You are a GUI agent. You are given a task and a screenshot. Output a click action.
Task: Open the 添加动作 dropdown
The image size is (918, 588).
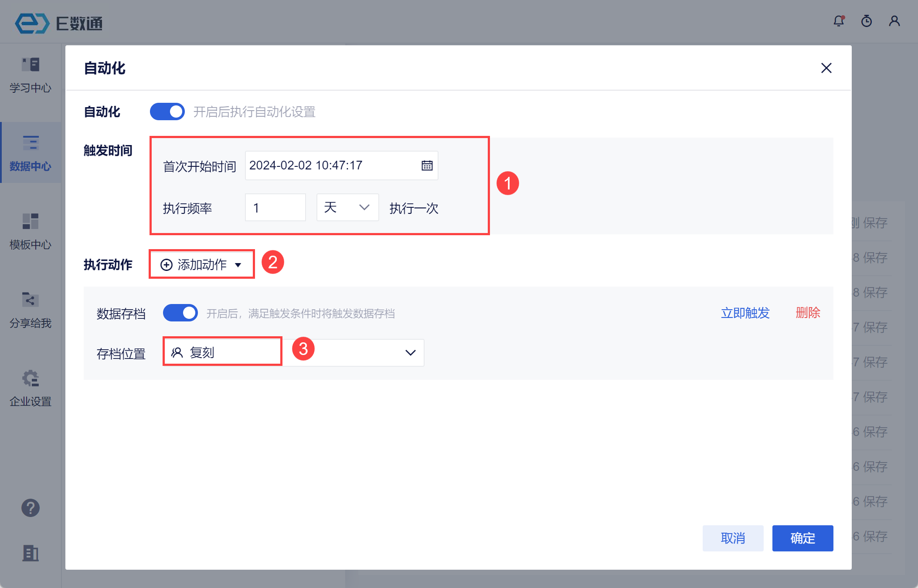[202, 264]
